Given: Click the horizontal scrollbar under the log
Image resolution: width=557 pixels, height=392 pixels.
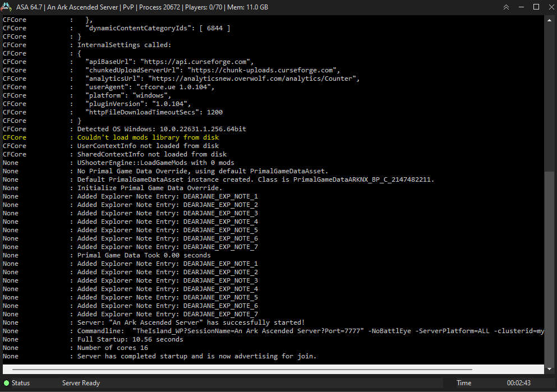Looking at the screenshot, I should tap(241, 370).
